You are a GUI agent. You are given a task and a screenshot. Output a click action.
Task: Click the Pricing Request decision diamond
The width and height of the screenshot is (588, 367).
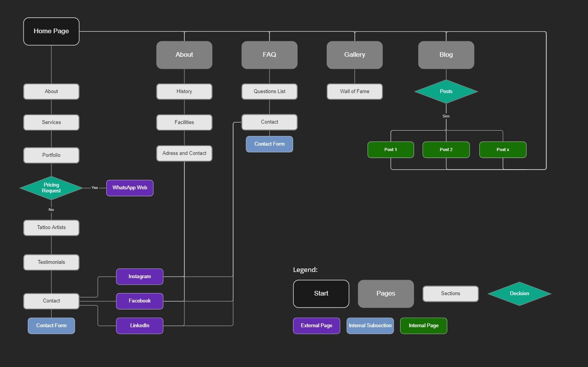click(x=51, y=188)
